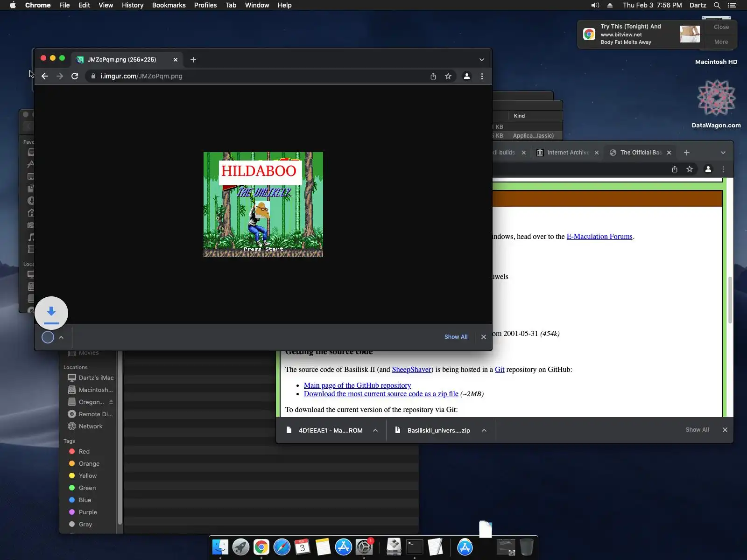747x560 pixels.
Task: Open the Profiles menu
Action: [205, 5]
